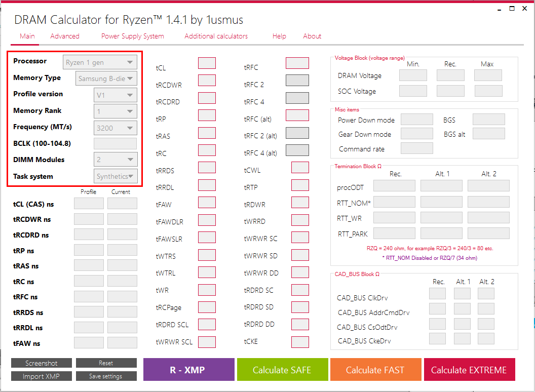This screenshot has width=535, height=392.
Task: Click the tRTP value field
Action: pos(300,185)
